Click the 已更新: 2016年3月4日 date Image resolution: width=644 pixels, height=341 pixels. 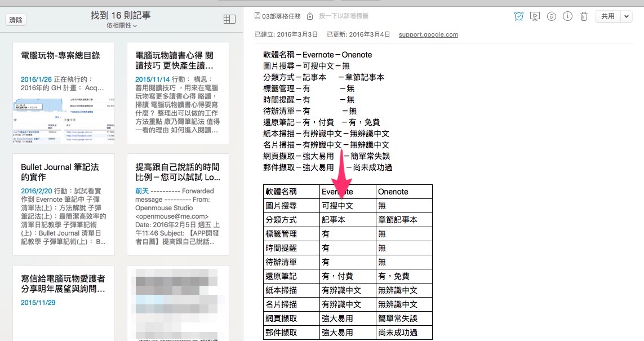click(358, 34)
